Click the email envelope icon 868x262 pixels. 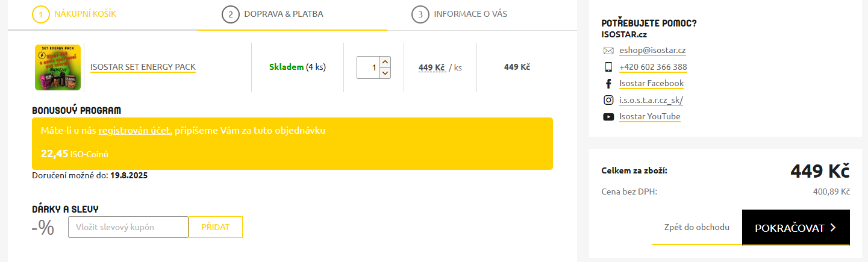[x=608, y=51]
